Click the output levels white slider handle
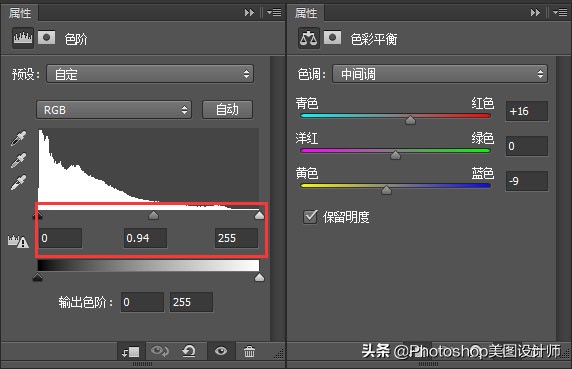 pyautogui.click(x=259, y=277)
